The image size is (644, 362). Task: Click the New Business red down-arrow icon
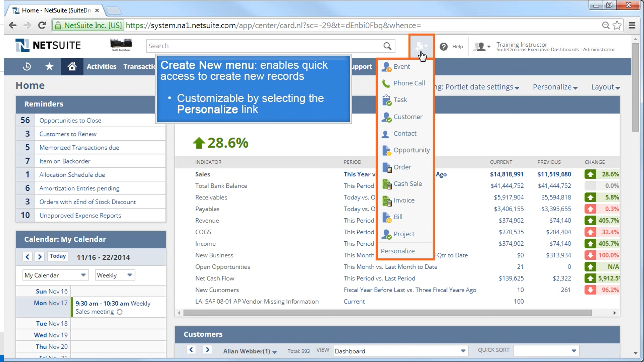(x=590, y=255)
